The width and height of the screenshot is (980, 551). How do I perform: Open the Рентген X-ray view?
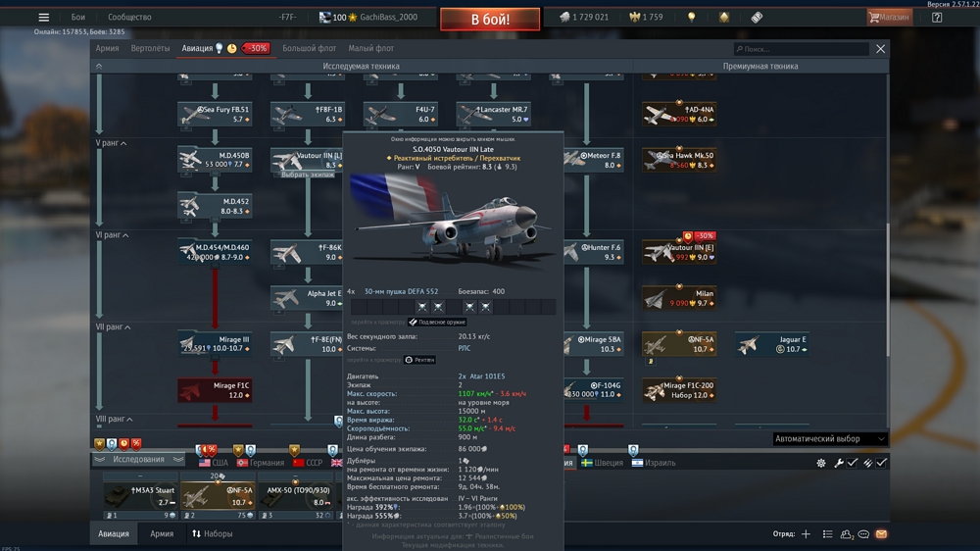[x=420, y=360]
